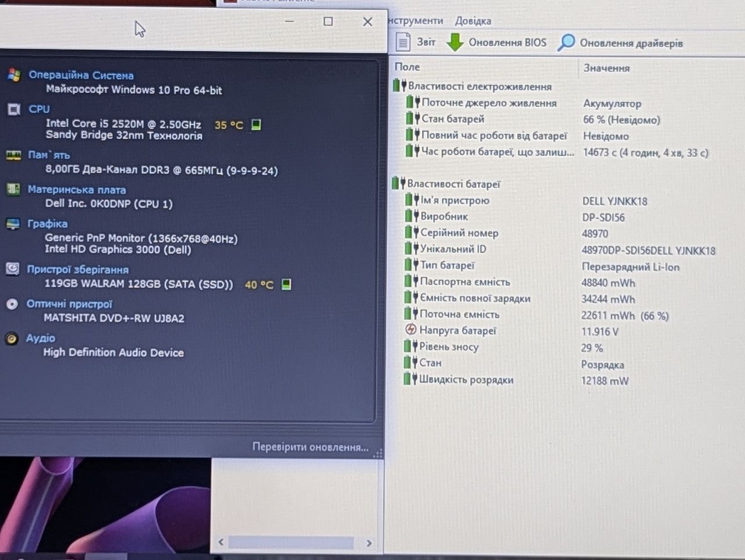Screen dimensions: 745x560
Task: Click the magnifier Оновлення драйверів icon
Action: click(x=566, y=42)
